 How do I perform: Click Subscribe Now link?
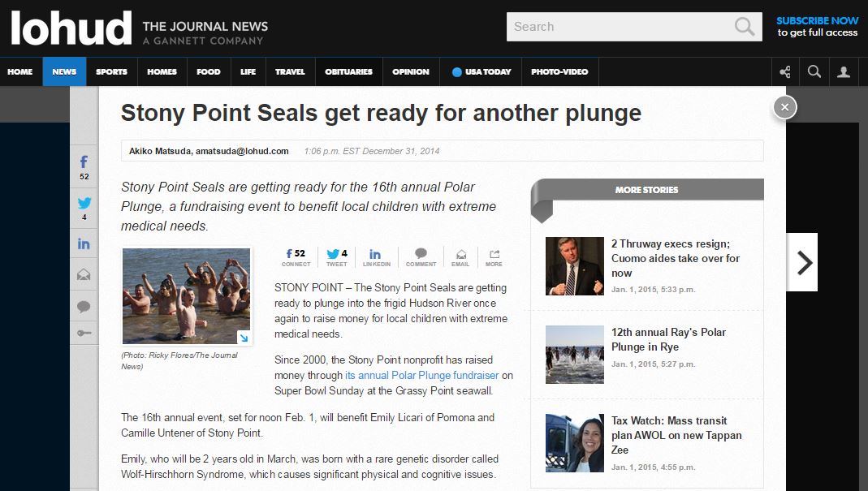(x=817, y=20)
